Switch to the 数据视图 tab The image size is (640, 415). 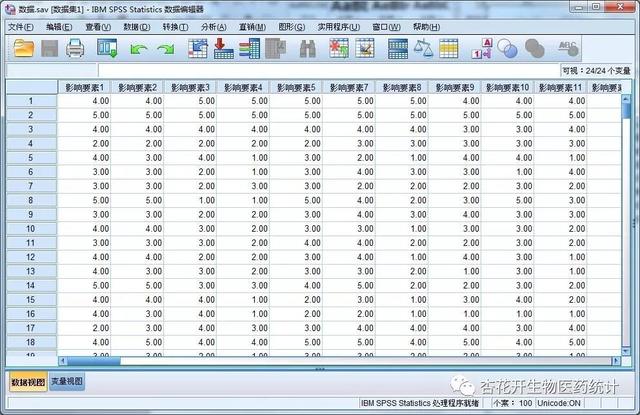pyautogui.click(x=28, y=382)
